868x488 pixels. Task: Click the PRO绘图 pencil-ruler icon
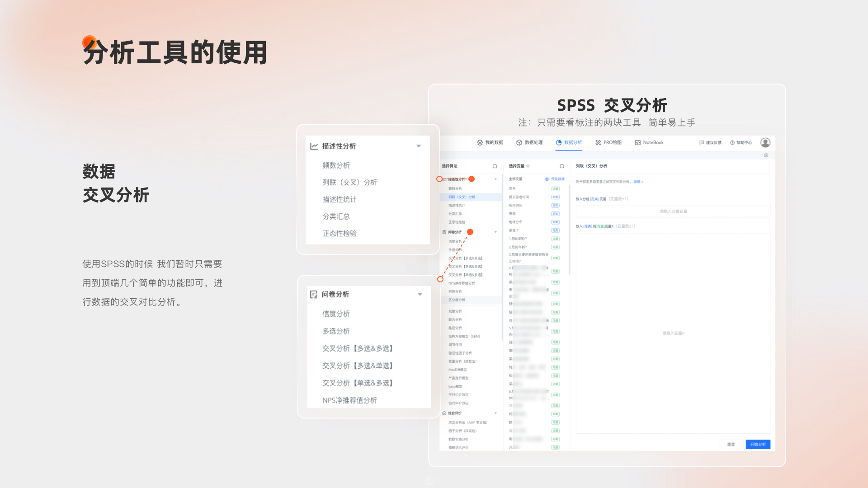598,142
